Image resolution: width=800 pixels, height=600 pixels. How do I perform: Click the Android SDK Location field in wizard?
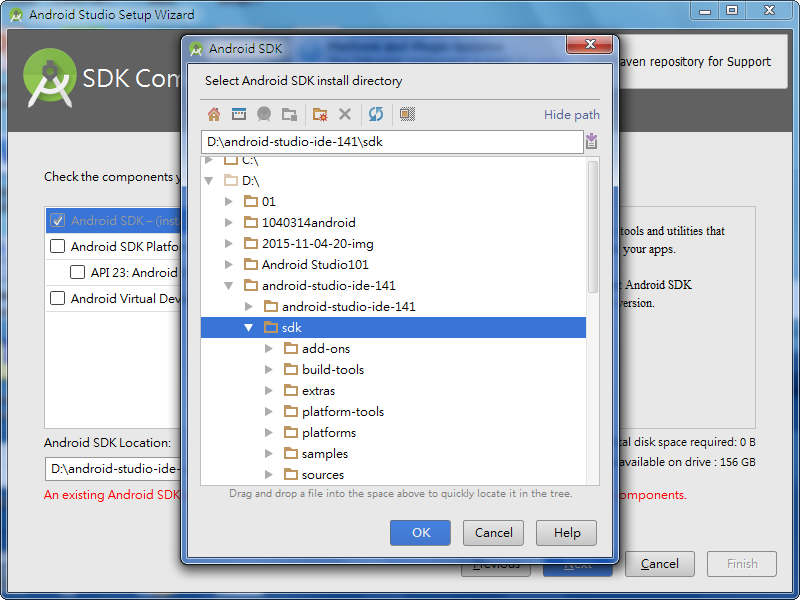(x=113, y=469)
